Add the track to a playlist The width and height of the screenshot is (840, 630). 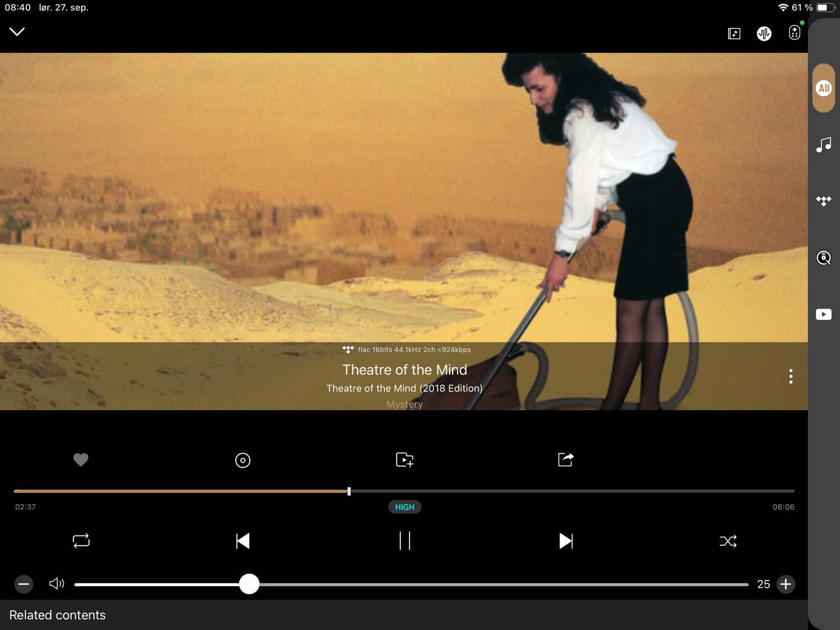click(x=405, y=460)
